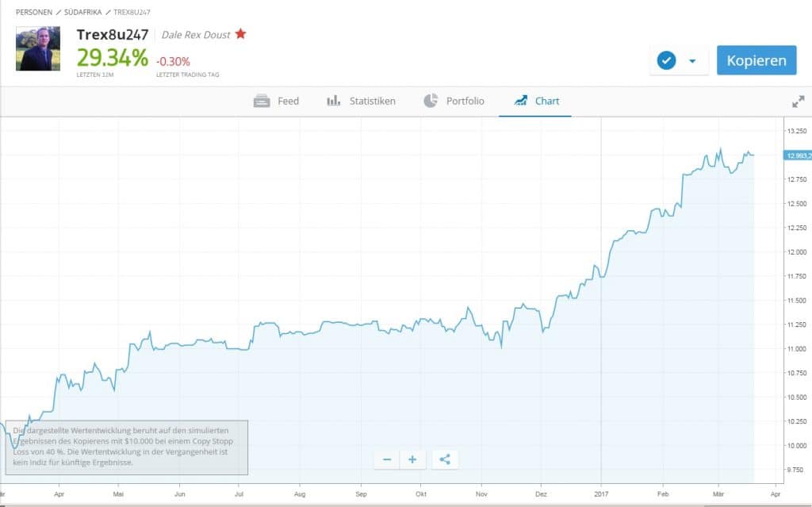
Task: Click the share chart icon
Action: [x=445, y=459]
